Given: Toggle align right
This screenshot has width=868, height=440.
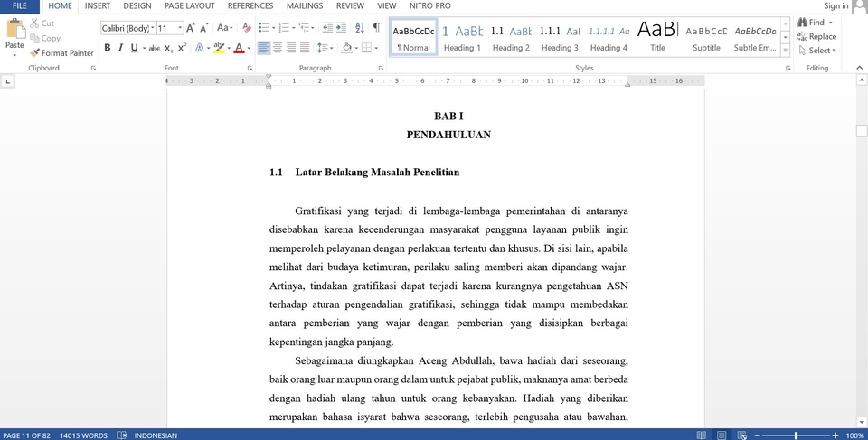Looking at the screenshot, I should (x=291, y=48).
